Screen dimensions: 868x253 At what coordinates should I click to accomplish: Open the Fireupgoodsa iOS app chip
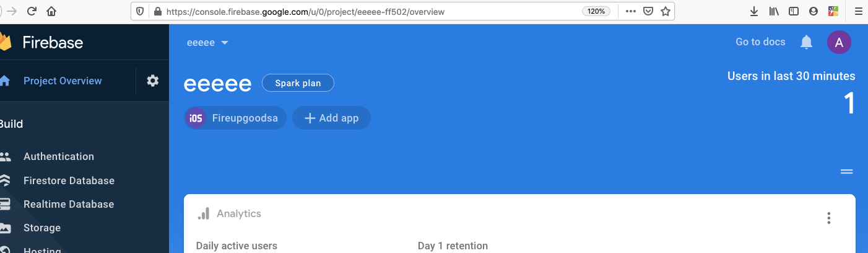coord(235,118)
